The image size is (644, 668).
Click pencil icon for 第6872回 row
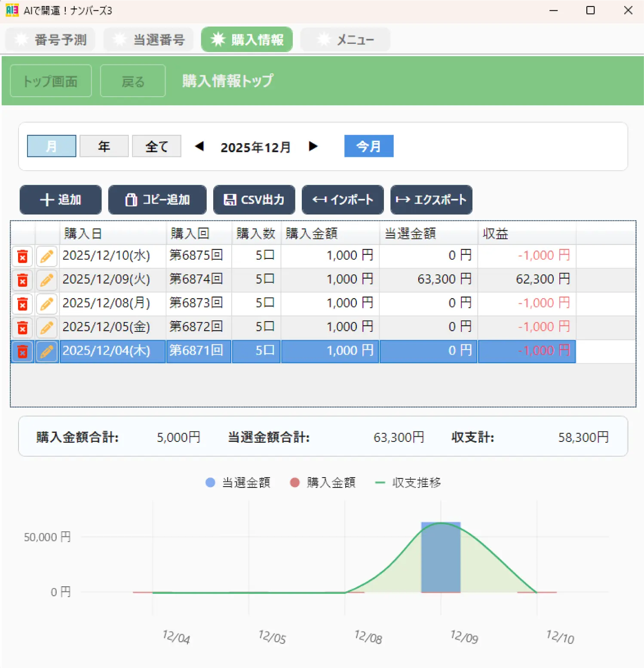point(46,328)
